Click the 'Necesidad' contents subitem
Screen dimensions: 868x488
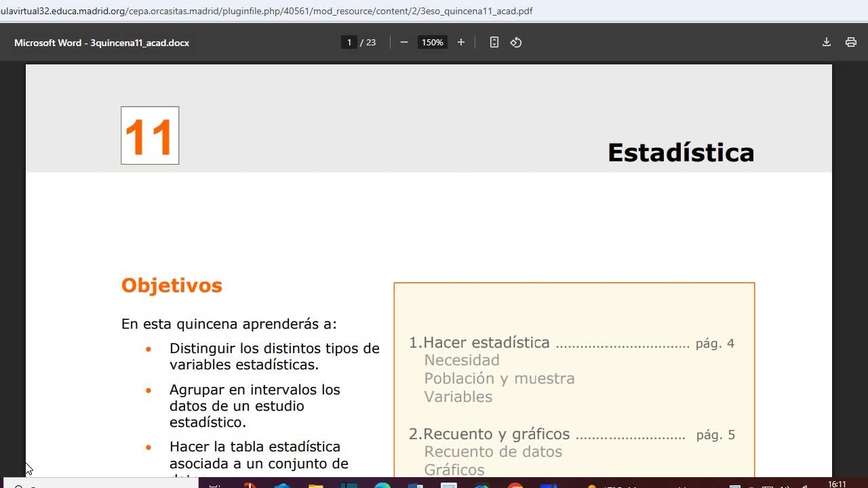click(462, 360)
